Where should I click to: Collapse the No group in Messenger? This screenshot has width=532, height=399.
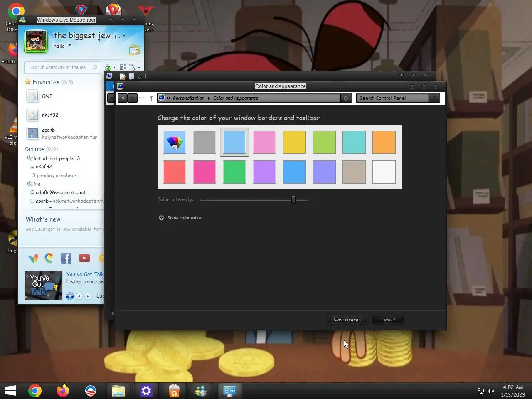[x=34, y=184]
